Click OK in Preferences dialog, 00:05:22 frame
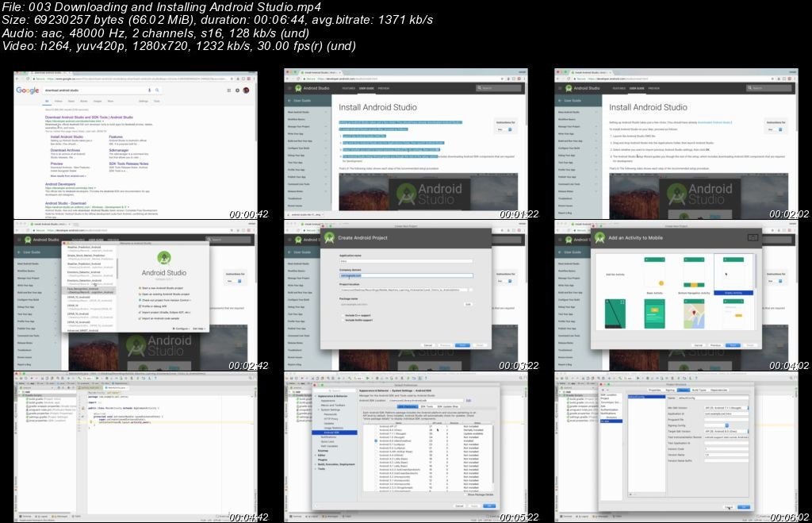This screenshot has width=812, height=523. point(489,506)
